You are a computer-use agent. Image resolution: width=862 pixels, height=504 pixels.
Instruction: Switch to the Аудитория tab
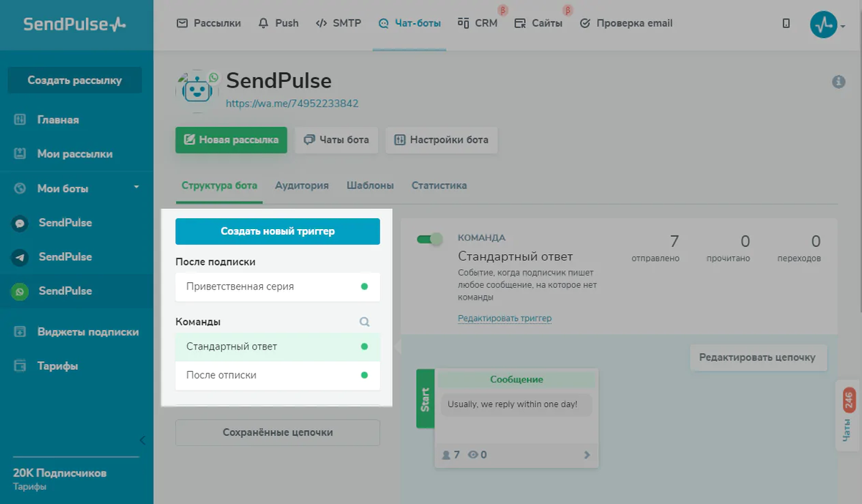point(302,185)
